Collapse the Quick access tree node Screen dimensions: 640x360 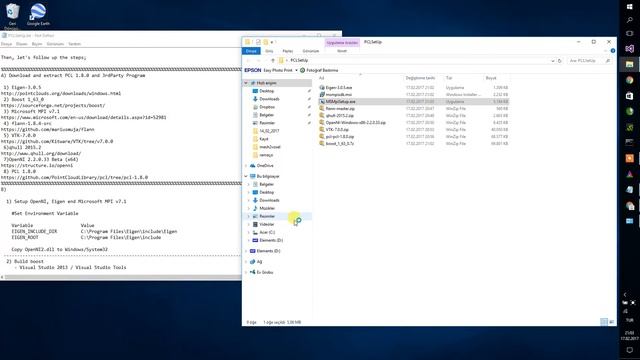pyautogui.click(x=246, y=83)
